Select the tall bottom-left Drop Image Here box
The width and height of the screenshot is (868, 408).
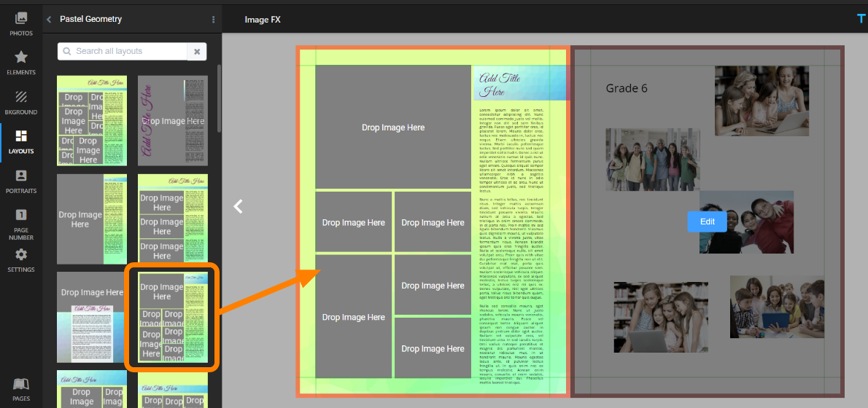click(354, 316)
